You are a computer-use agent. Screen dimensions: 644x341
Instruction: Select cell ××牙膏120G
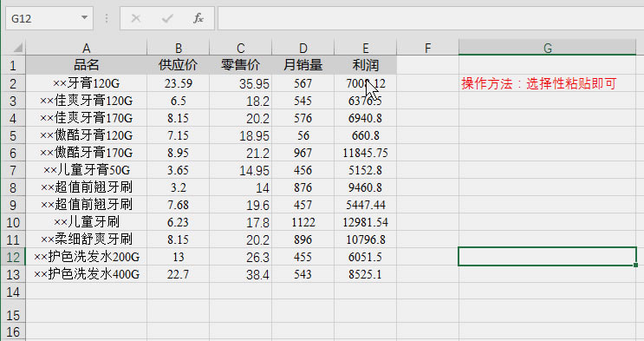pyautogui.click(x=87, y=83)
